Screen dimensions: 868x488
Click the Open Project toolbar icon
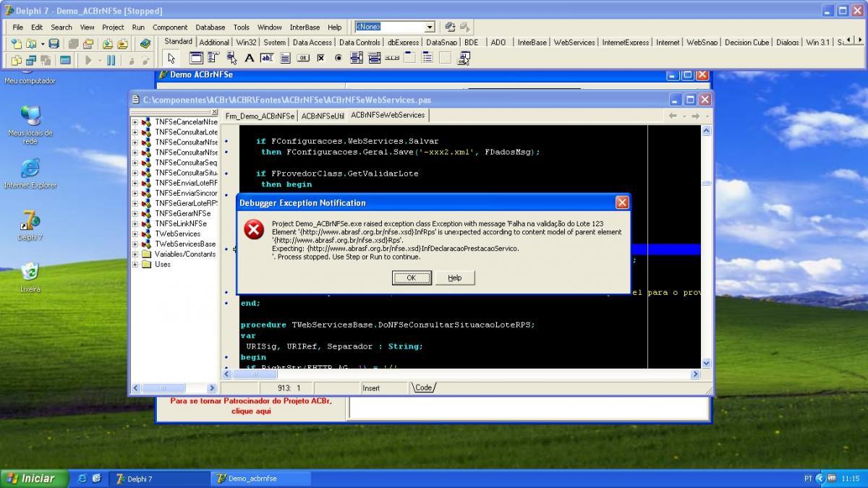[x=88, y=43]
